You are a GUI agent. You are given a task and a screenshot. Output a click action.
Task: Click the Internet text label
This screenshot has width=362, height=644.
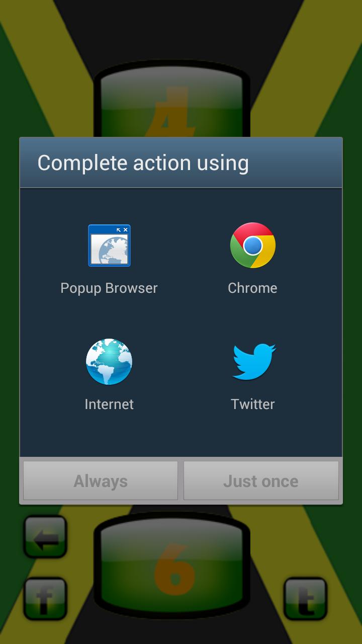[109, 404]
